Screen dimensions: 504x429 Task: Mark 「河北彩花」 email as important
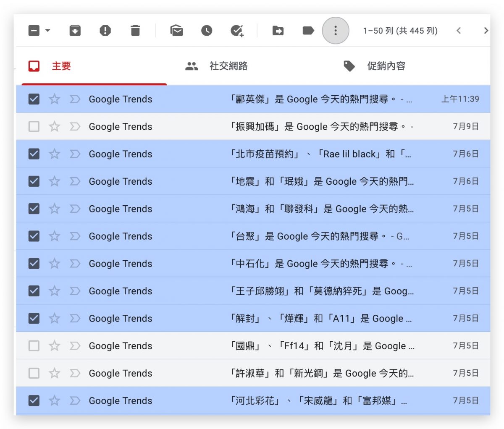click(75, 401)
